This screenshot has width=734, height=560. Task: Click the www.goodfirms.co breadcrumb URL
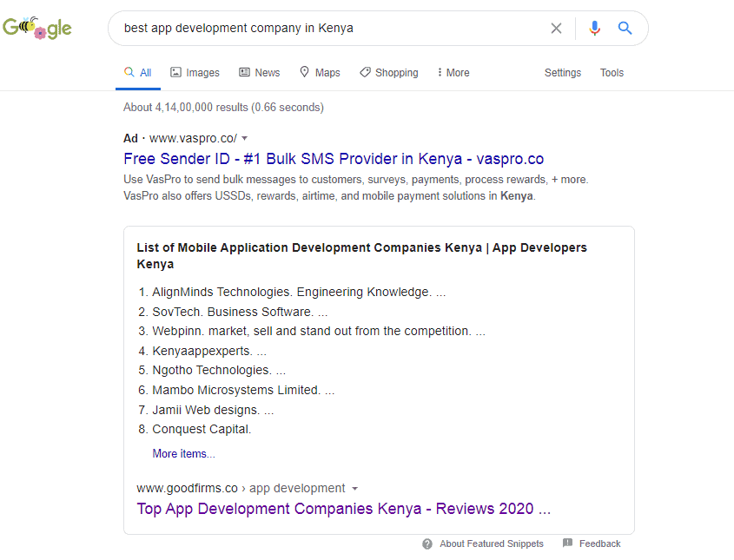tap(188, 489)
